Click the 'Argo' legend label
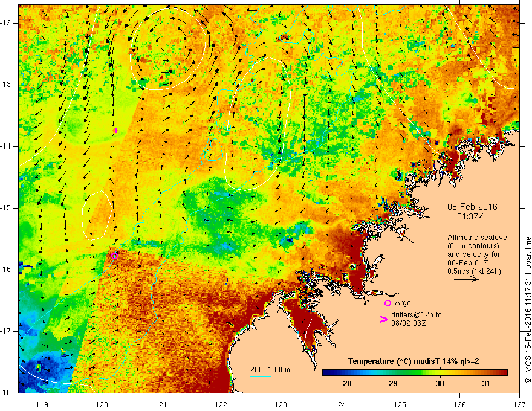The width and height of the screenshot is (532, 411). pyautogui.click(x=403, y=303)
